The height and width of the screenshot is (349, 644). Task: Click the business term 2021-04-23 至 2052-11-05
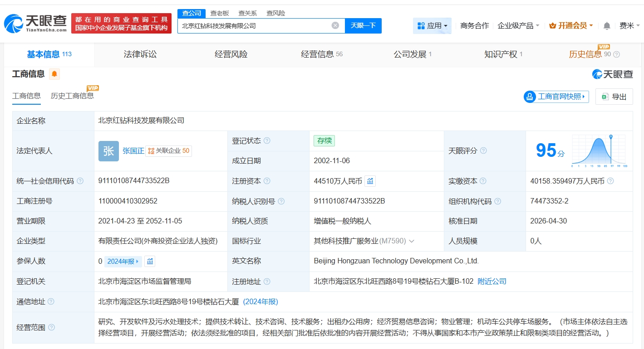tap(140, 221)
